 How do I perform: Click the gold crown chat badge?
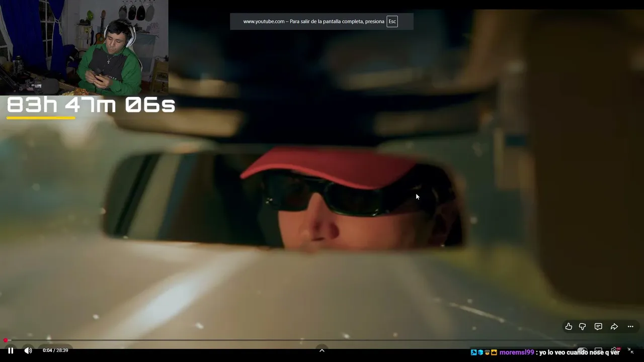[494, 352]
